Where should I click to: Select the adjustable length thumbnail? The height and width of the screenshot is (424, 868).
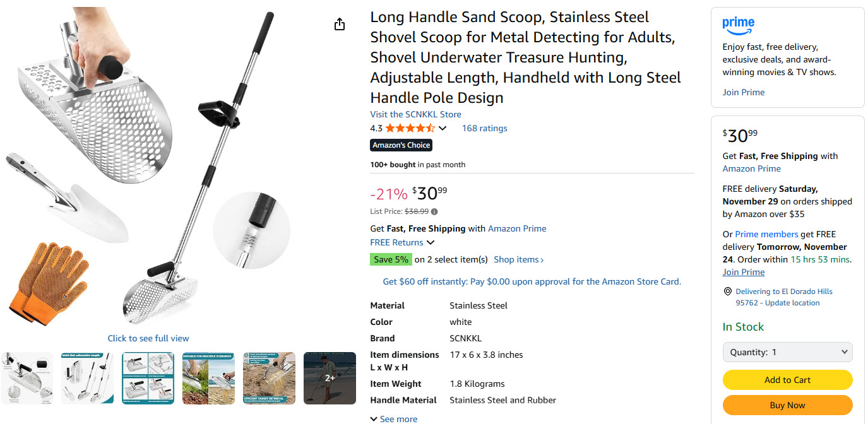[x=88, y=378]
